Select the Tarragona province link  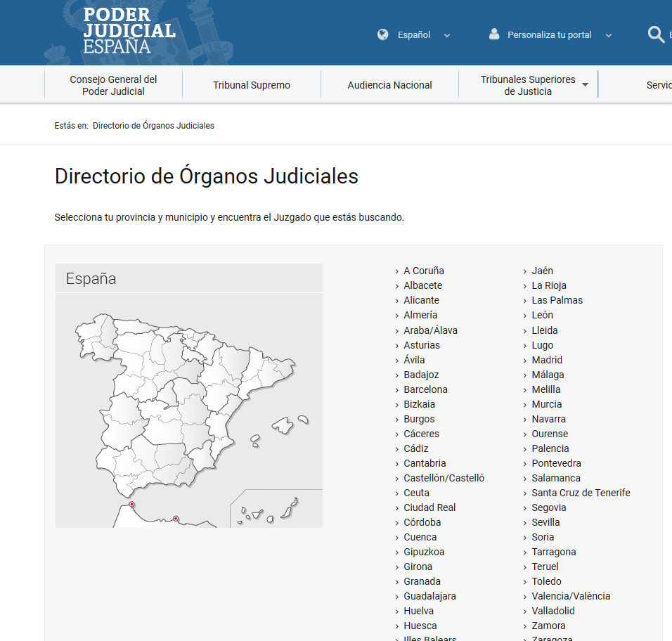pyautogui.click(x=554, y=552)
